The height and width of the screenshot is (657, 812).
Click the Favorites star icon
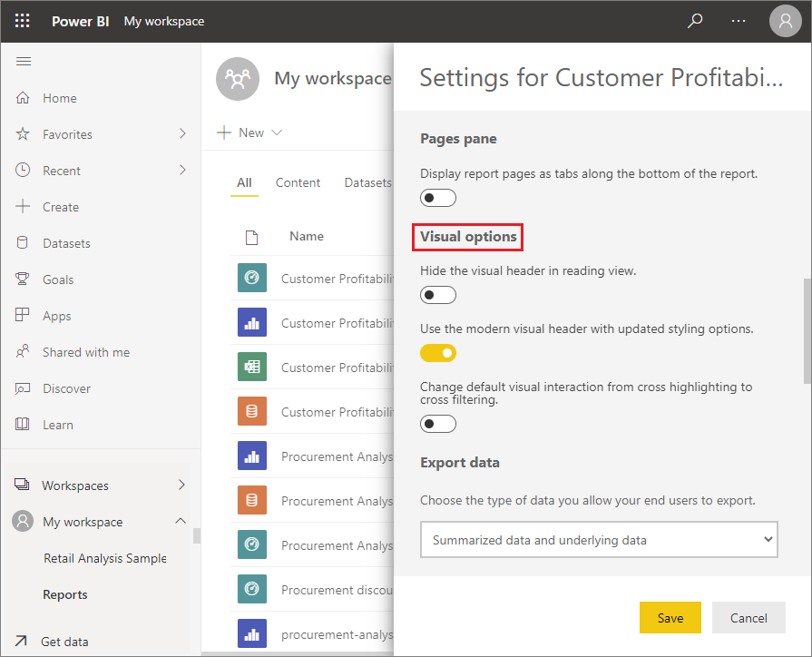(x=23, y=134)
